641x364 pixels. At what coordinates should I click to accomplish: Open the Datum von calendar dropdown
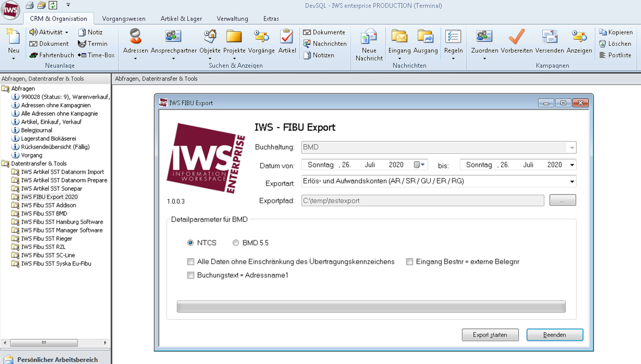[420, 165]
